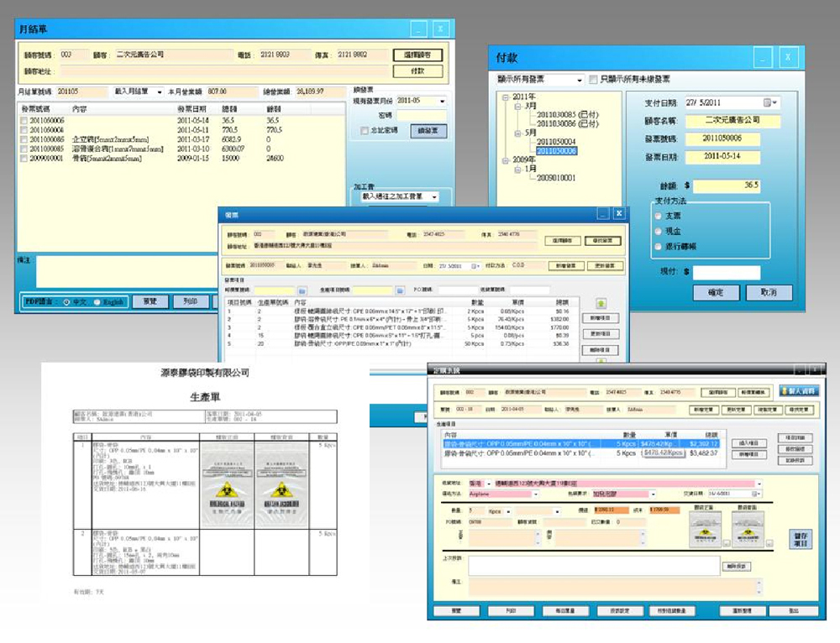The width and height of the screenshot is (840, 643).
Task: Click the 付款 button in statement window
Action: click(417, 71)
